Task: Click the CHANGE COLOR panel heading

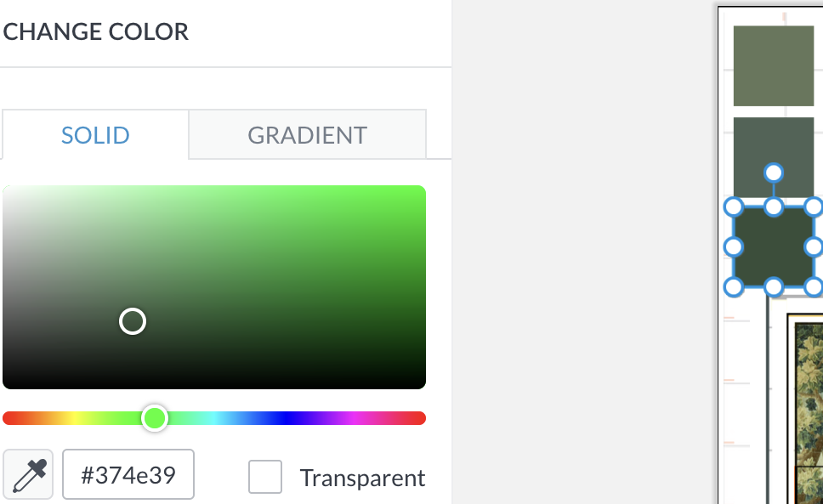Action: 95,31
